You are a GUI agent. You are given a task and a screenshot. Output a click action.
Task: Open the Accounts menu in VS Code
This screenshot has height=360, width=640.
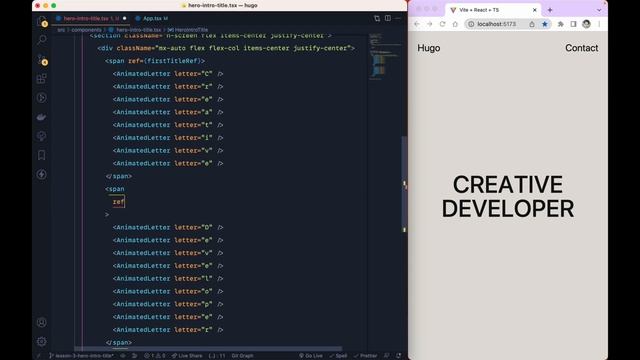(x=42, y=322)
